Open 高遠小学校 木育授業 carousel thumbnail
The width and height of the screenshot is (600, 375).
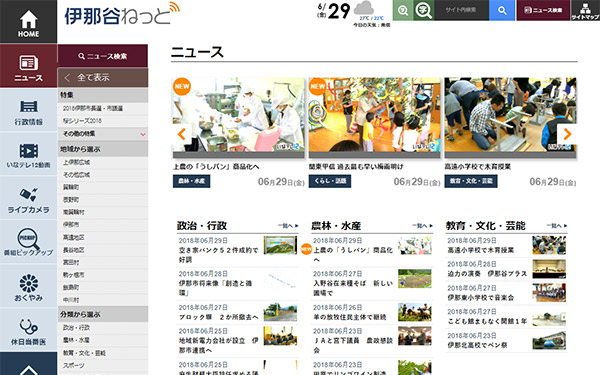[510, 118]
